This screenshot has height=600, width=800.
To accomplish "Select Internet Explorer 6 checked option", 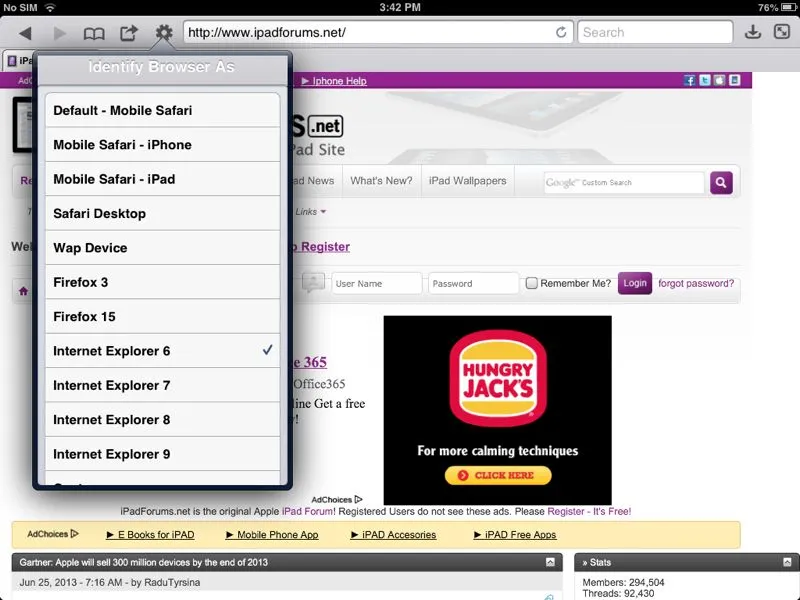I will tap(162, 351).
